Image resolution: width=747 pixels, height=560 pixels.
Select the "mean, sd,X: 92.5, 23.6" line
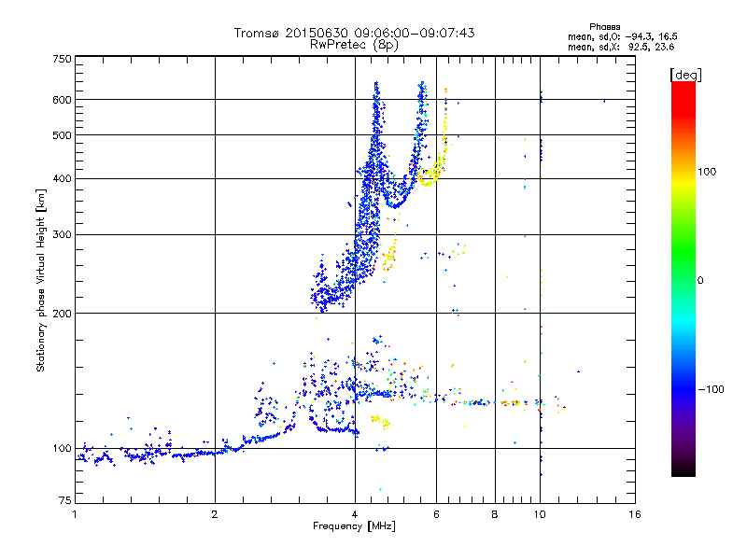[621, 47]
